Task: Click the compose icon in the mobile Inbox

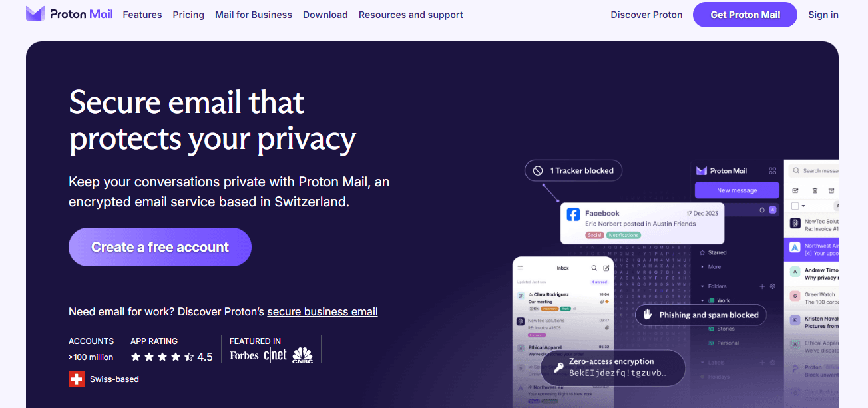Action: click(606, 268)
